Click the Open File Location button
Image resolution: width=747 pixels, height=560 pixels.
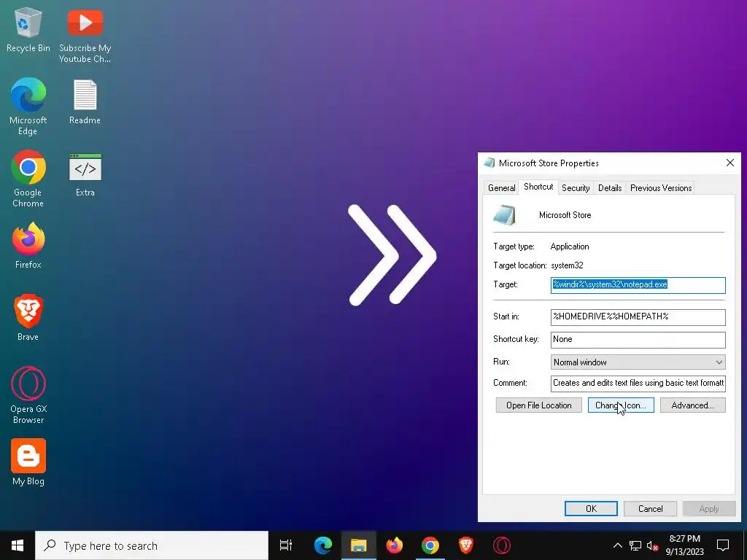tap(539, 405)
